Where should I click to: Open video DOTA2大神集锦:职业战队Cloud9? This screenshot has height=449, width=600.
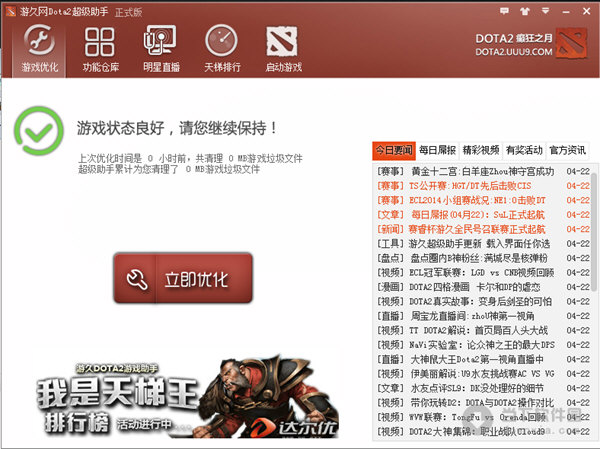click(x=477, y=432)
